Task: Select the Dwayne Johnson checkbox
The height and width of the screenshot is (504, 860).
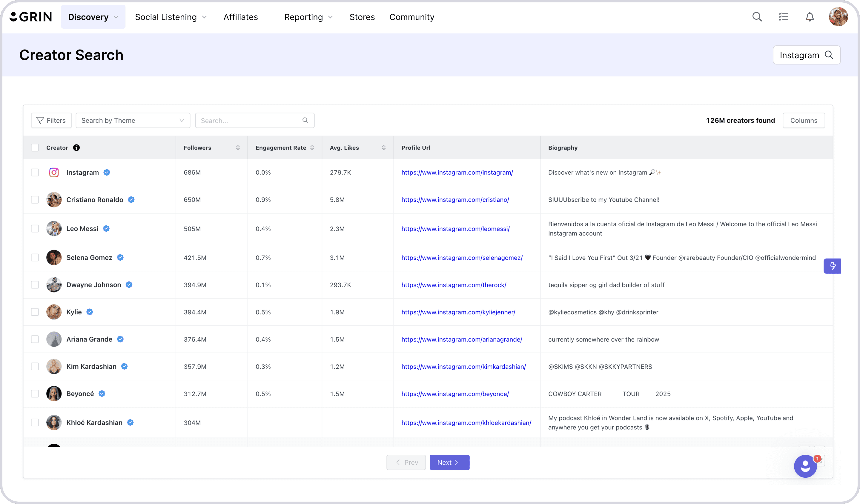Action: (x=35, y=285)
